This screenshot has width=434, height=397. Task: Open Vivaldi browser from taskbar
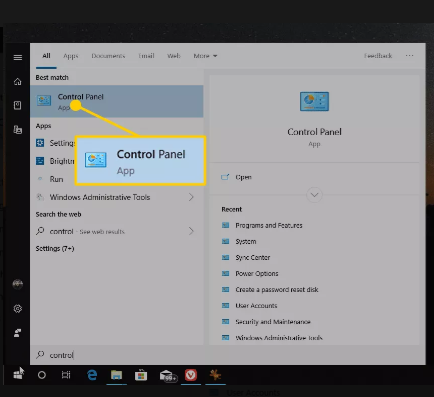(x=191, y=375)
